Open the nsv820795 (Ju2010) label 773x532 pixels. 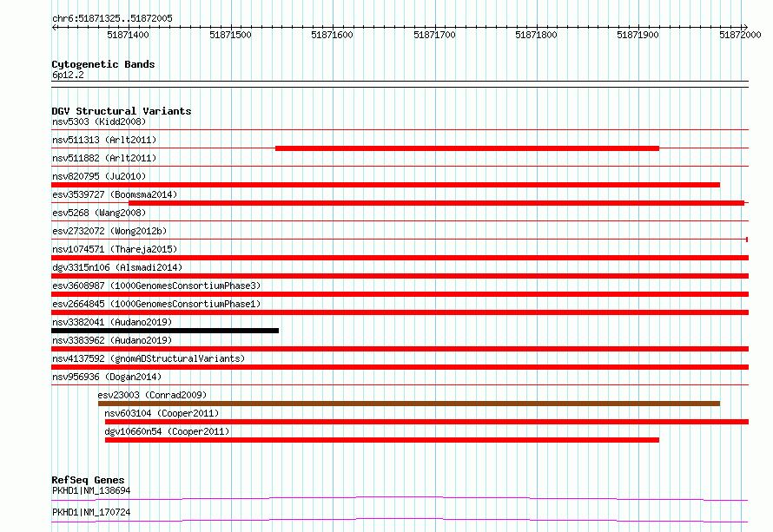point(99,176)
